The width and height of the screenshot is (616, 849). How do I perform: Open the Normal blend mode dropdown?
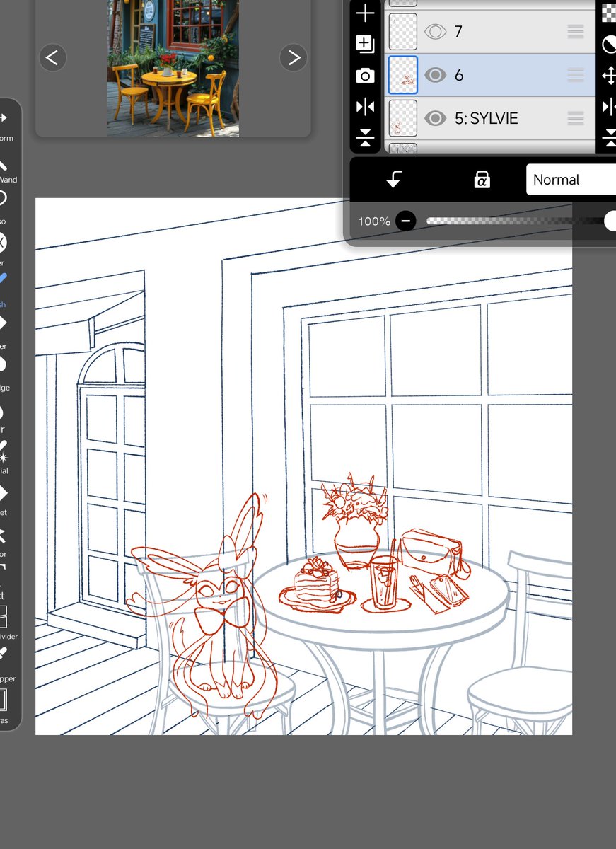[x=571, y=180]
